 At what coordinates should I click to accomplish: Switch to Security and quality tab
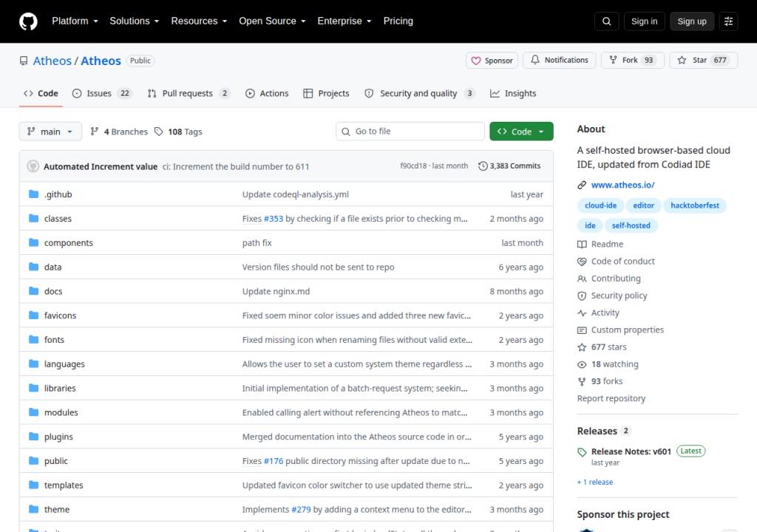419,93
